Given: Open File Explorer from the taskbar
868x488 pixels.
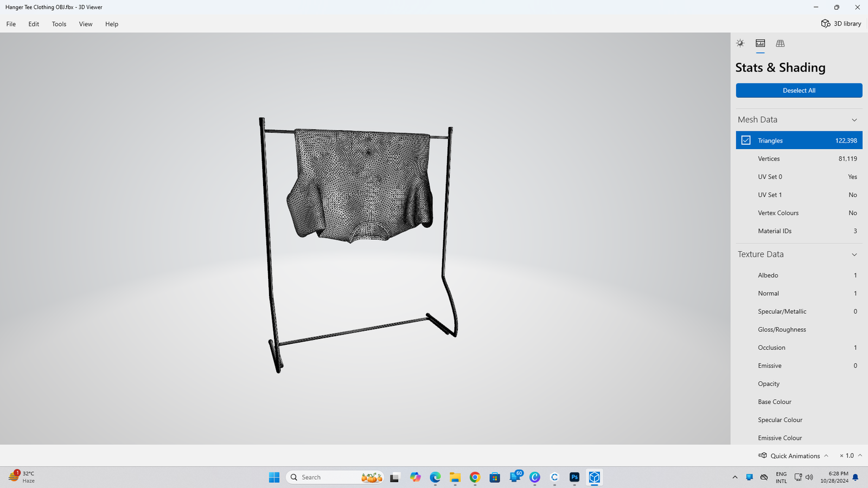Looking at the screenshot, I should click(455, 477).
